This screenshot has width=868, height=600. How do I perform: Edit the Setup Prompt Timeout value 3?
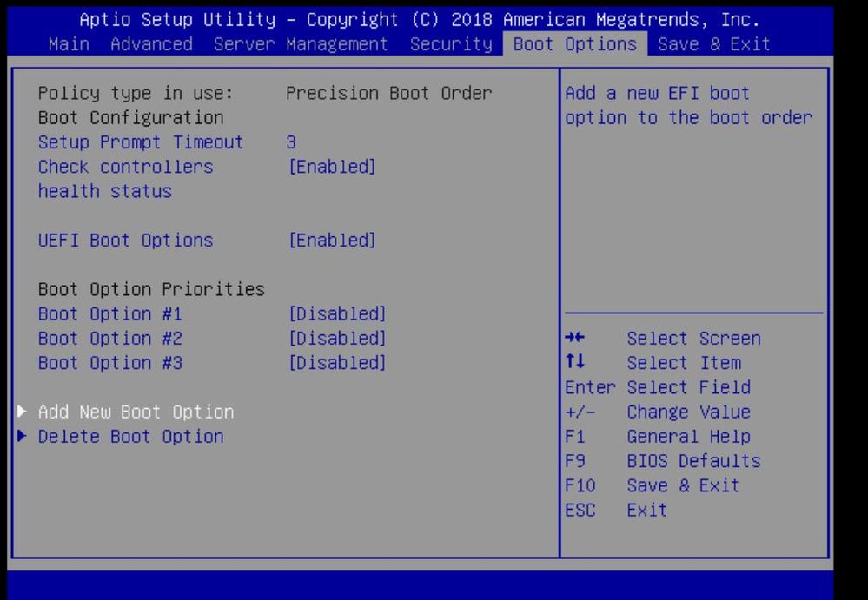click(291, 142)
